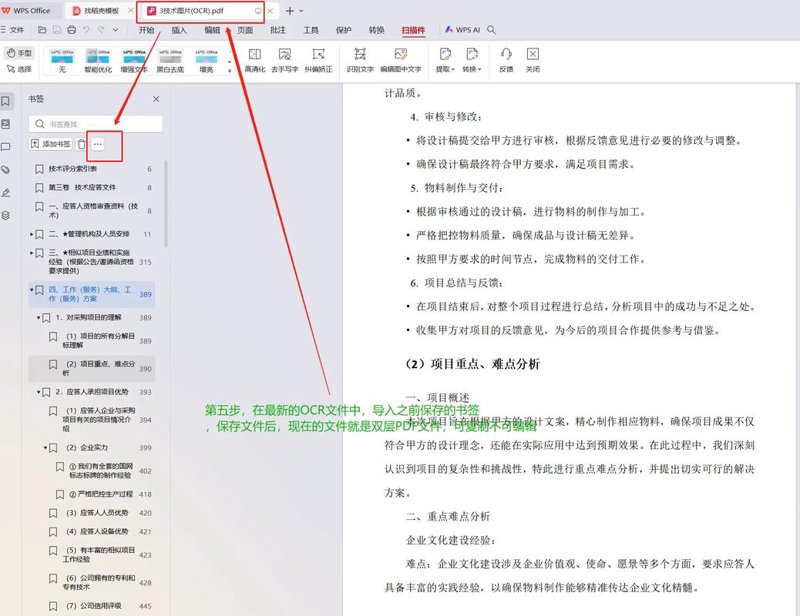This screenshot has width=800, height=616.
Task: Click the print icon in quick toolbar
Action: click(72, 30)
